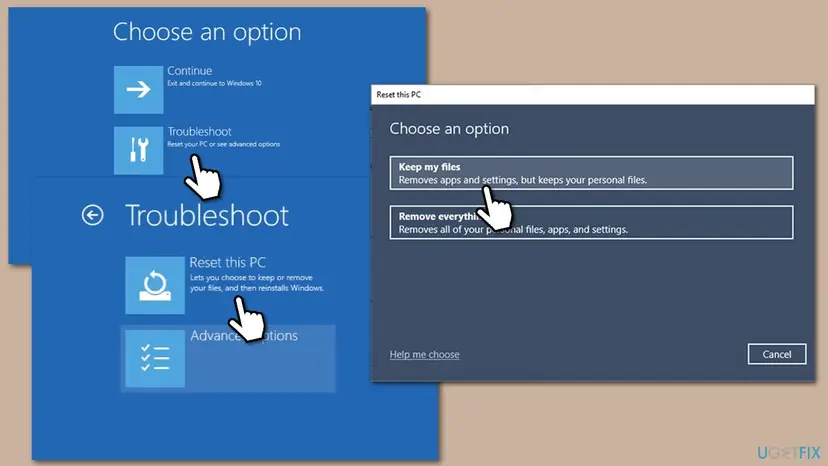The height and width of the screenshot is (466, 828).
Task: Cancel the Reset this PC dialog
Action: pos(777,354)
